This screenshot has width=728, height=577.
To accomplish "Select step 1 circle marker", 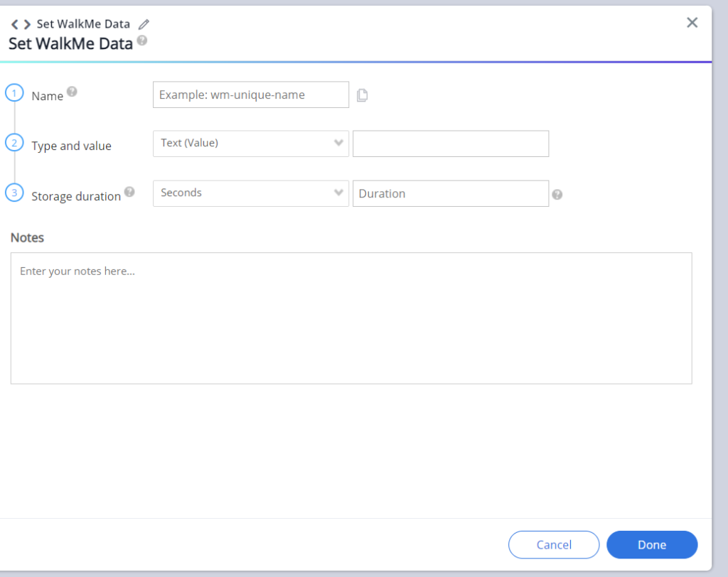I will (x=15, y=93).
